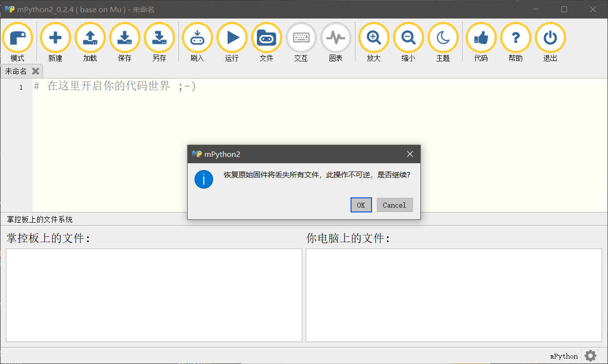The width and height of the screenshot is (608, 364).
Task: Open 代码 thumbs-up button
Action: [481, 42]
